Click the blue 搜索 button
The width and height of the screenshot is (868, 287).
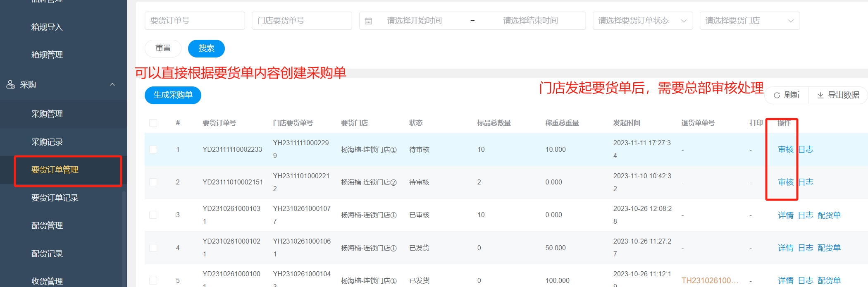[206, 48]
